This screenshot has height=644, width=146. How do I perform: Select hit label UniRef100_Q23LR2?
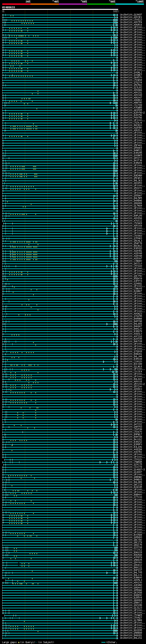pos(131,87)
